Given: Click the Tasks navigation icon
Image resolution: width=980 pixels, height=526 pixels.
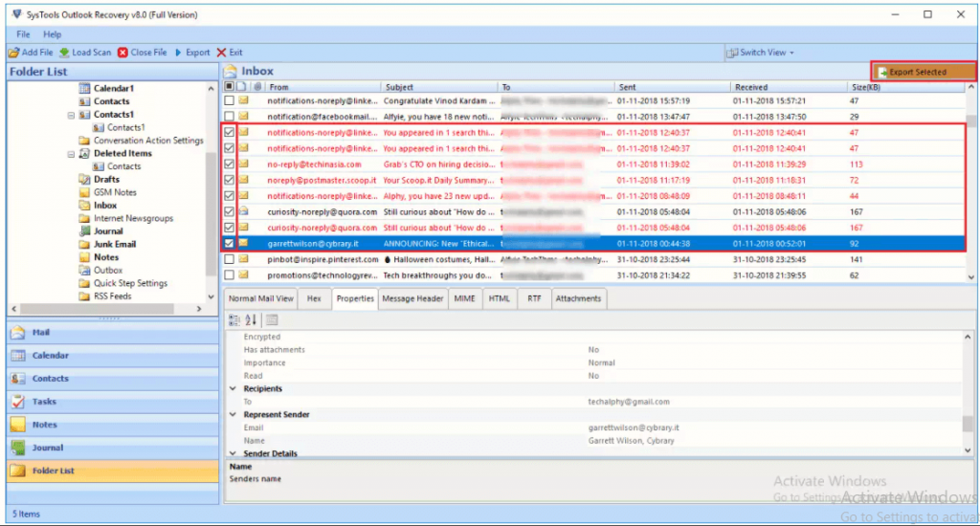Looking at the screenshot, I should point(18,402).
